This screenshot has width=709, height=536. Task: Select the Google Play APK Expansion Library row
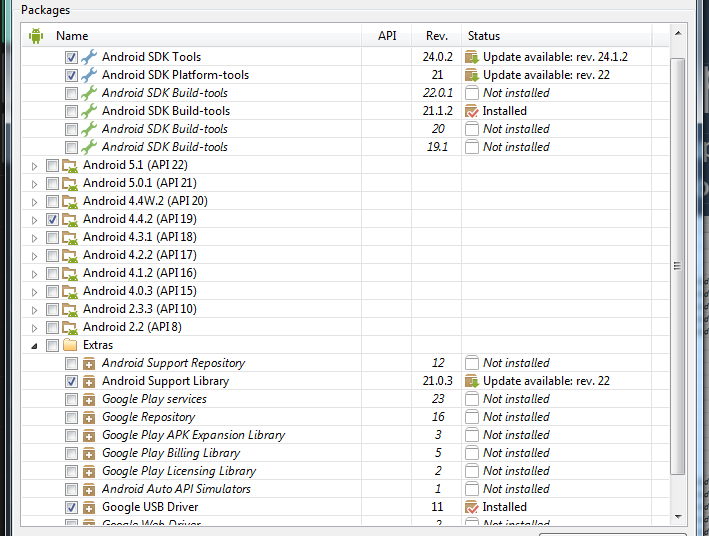point(345,435)
